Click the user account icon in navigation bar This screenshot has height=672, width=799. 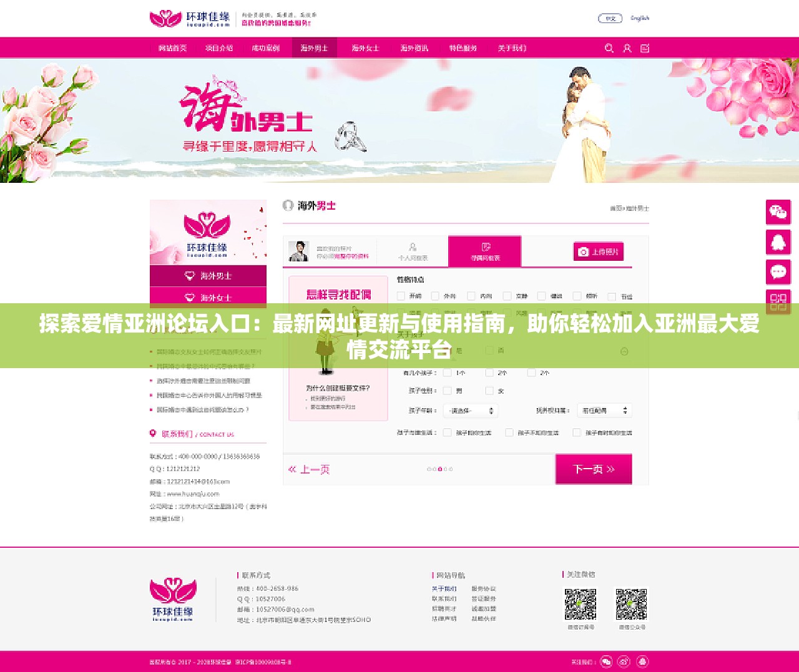pyautogui.click(x=627, y=48)
